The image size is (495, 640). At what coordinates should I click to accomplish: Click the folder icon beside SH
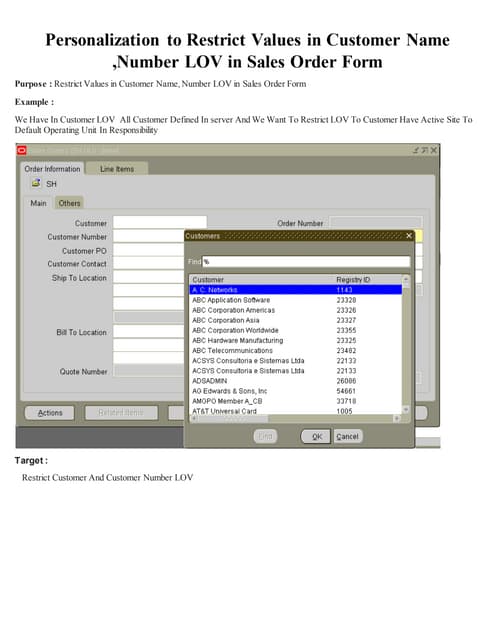point(36,183)
